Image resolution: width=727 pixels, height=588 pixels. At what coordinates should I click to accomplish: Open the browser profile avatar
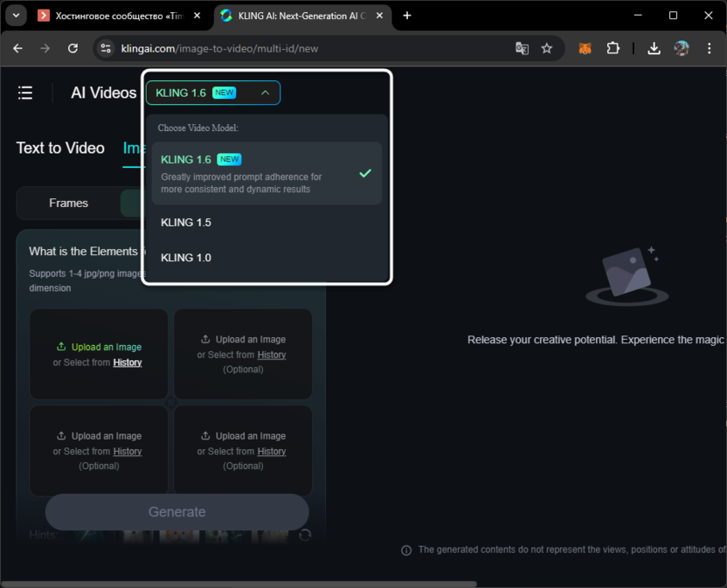(681, 48)
